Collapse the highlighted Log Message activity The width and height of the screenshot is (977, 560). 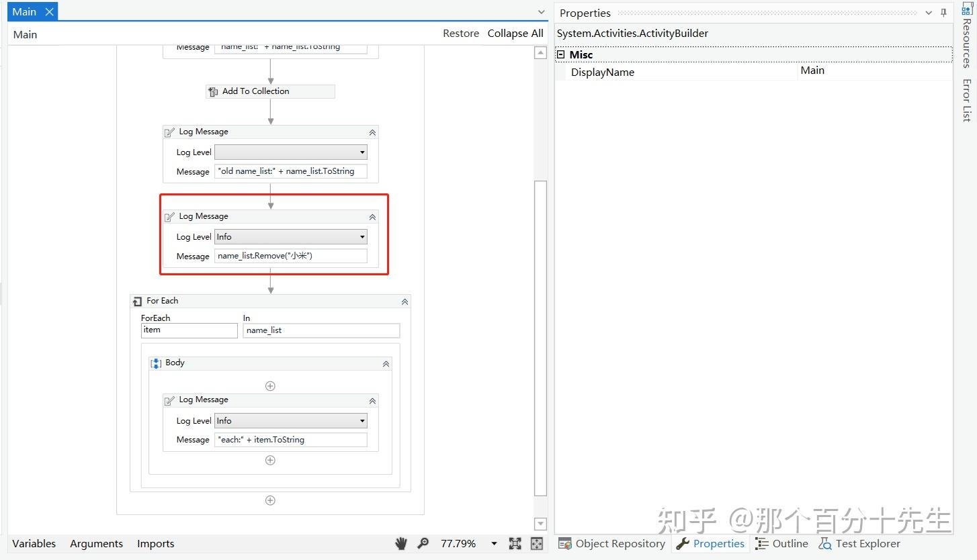click(x=372, y=216)
